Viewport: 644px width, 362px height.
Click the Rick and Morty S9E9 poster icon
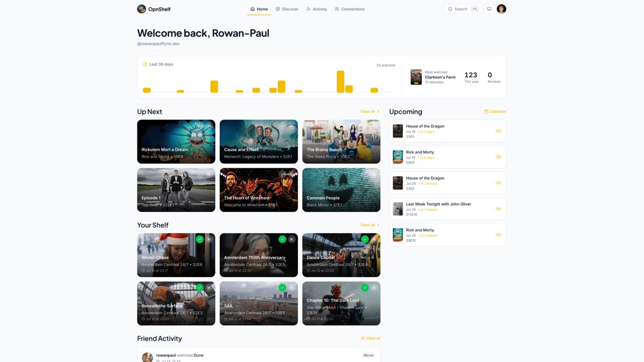click(397, 157)
